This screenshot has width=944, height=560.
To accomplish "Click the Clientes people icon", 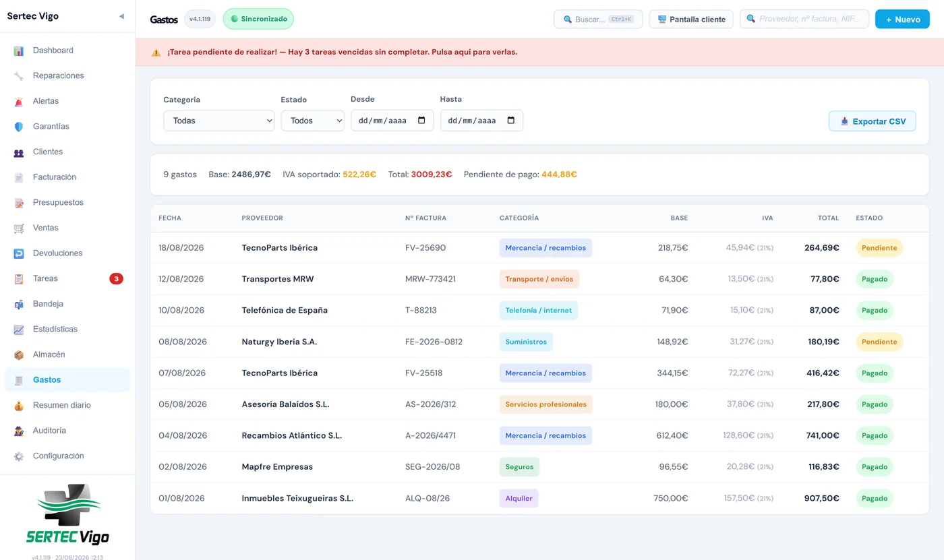I will click(19, 152).
